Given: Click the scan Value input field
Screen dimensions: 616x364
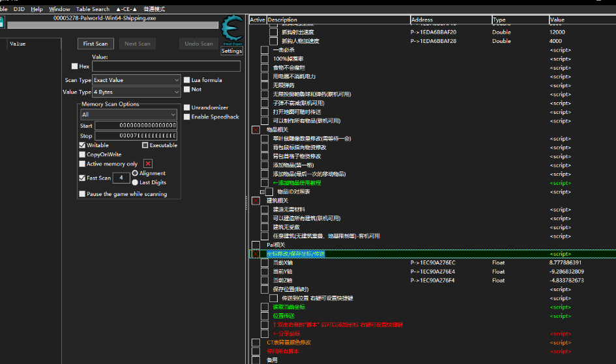Looking at the screenshot, I should click(166, 66).
